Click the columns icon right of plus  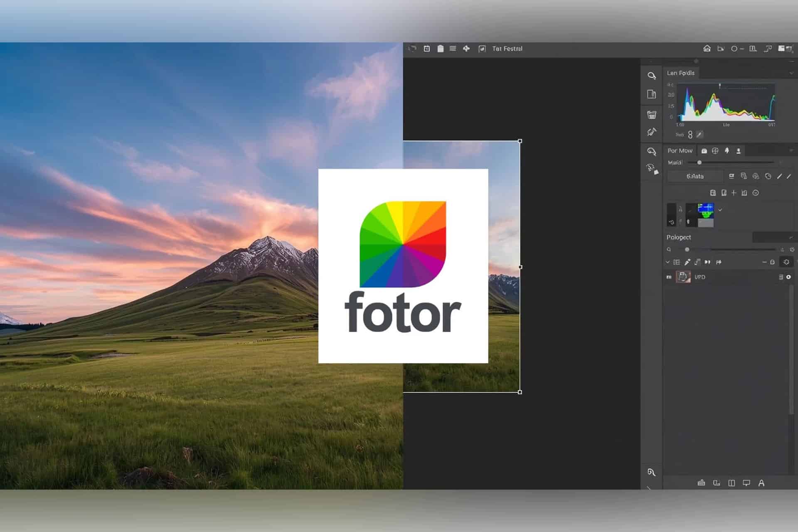click(x=744, y=193)
